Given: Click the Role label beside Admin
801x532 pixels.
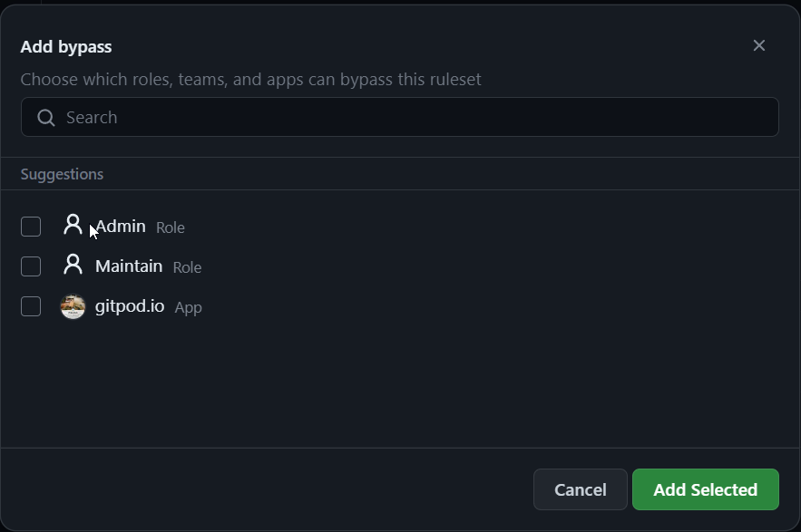Looking at the screenshot, I should tap(170, 227).
